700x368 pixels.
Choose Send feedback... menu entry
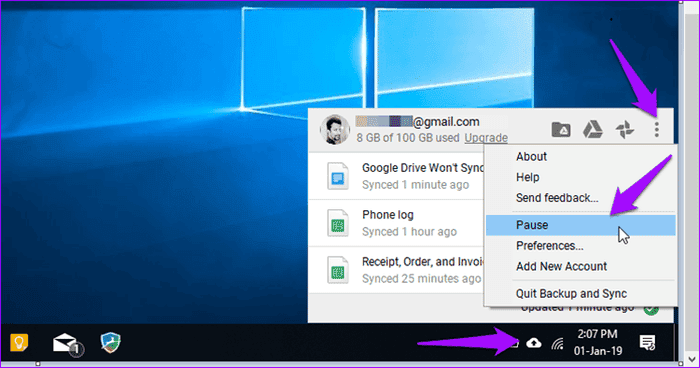click(557, 198)
